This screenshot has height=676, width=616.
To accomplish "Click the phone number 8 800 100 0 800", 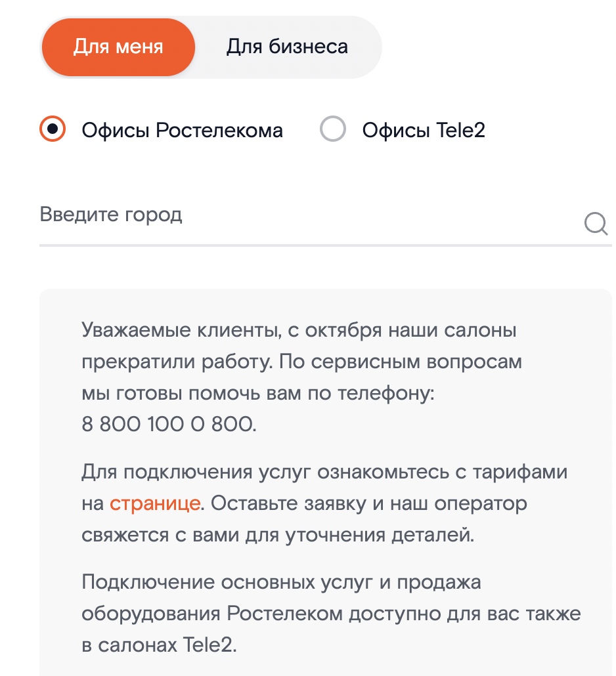I will pyautogui.click(x=169, y=424).
